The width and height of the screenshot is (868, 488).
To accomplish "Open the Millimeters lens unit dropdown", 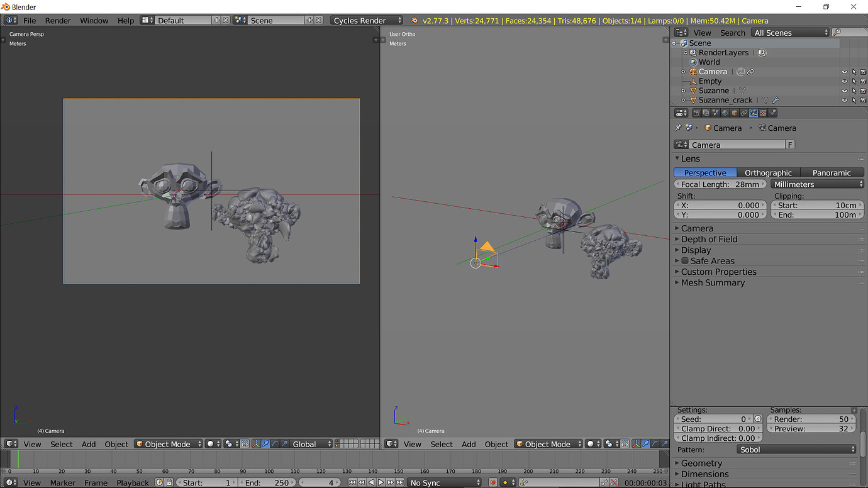I will click(x=818, y=184).
